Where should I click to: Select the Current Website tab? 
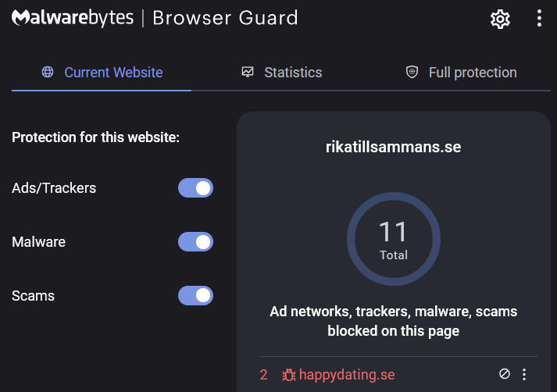pyautogui.click(x=112, y=73)
